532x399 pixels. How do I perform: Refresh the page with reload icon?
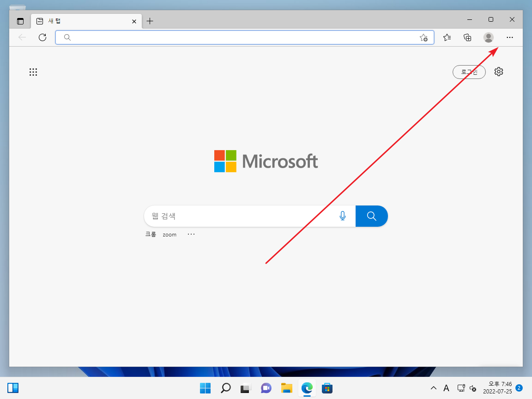point(42,37)
